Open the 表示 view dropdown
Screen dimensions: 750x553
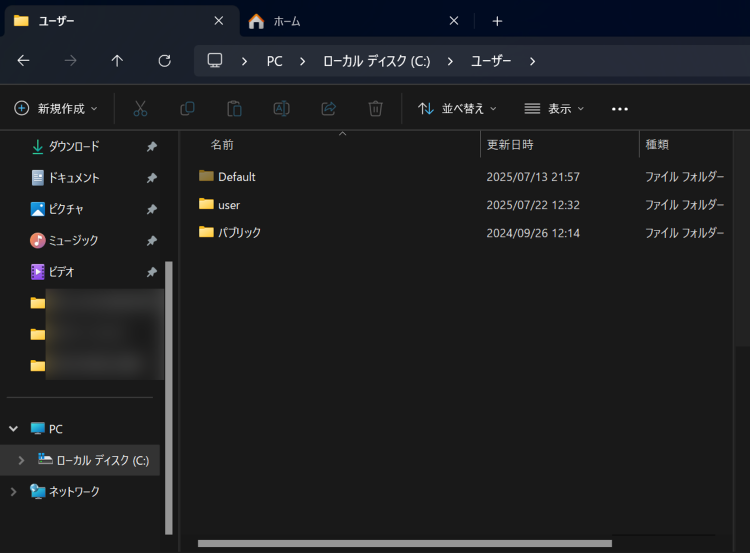coord(554,109)
